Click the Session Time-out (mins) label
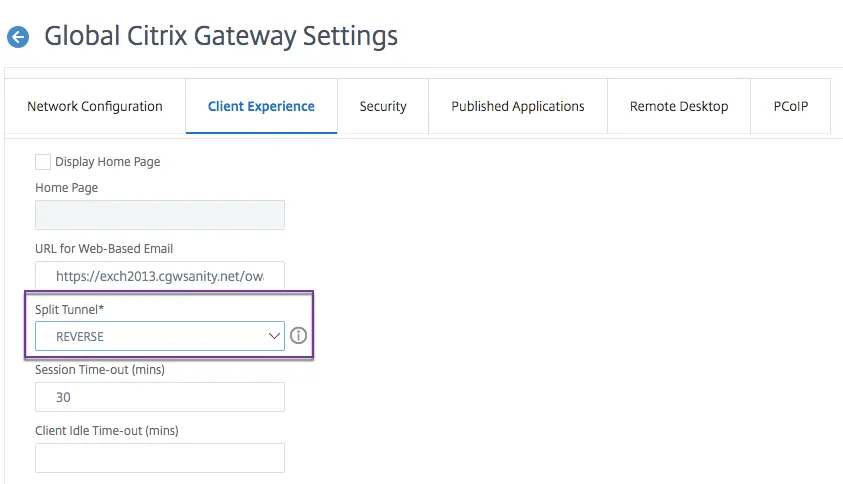 click(100, 369)
